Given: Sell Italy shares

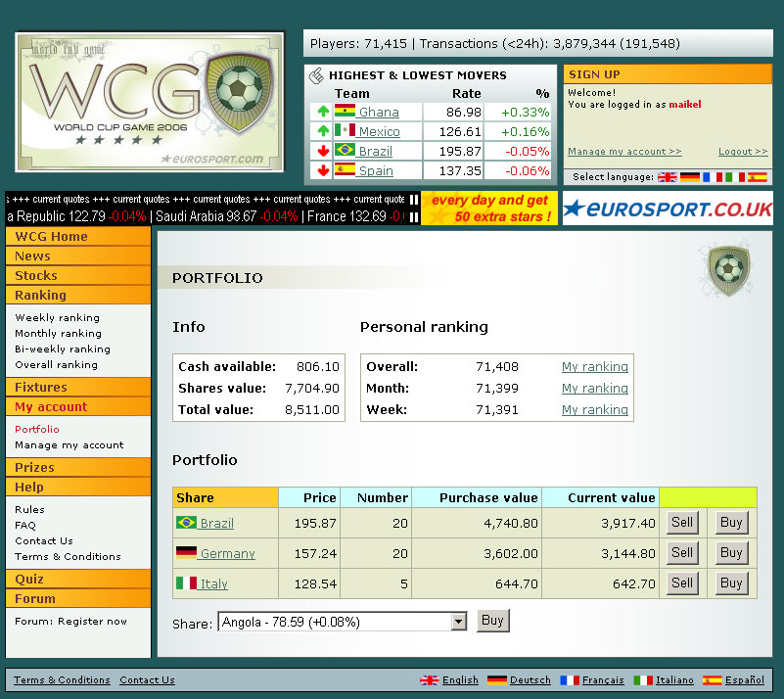Looking at the screenshot, I should (682, 583).
